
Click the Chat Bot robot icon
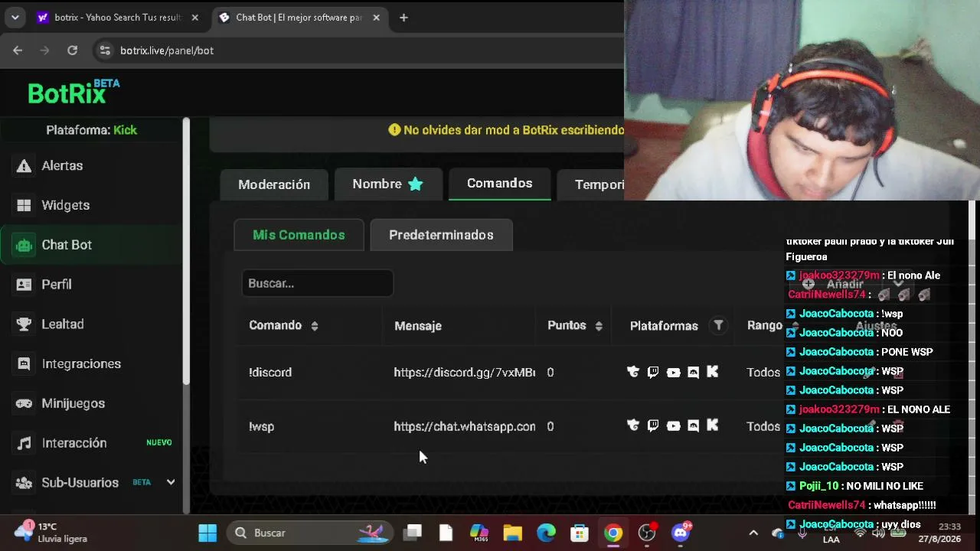(24, 245)
